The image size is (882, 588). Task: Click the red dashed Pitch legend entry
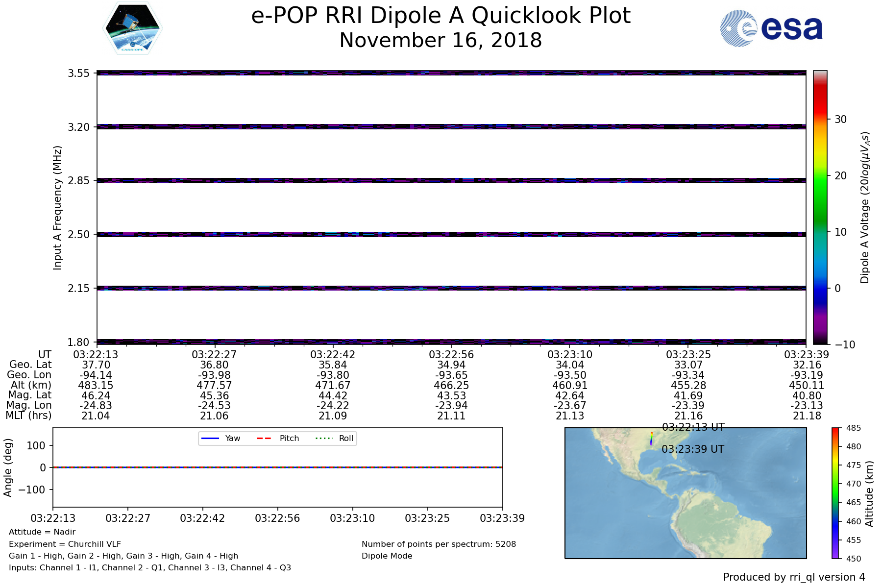[x=278, y=439]
